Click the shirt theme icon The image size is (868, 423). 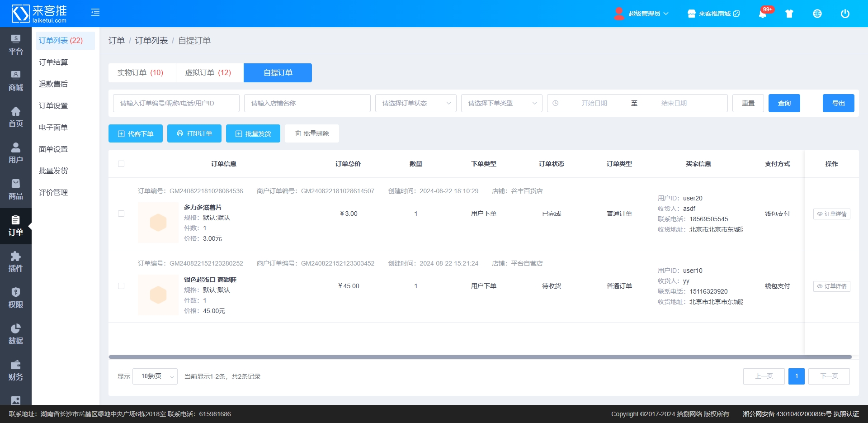pos(789,14)
